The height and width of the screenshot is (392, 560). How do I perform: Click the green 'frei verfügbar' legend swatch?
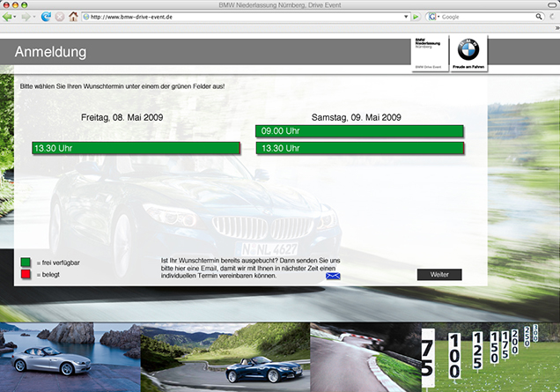click(26, 263)
